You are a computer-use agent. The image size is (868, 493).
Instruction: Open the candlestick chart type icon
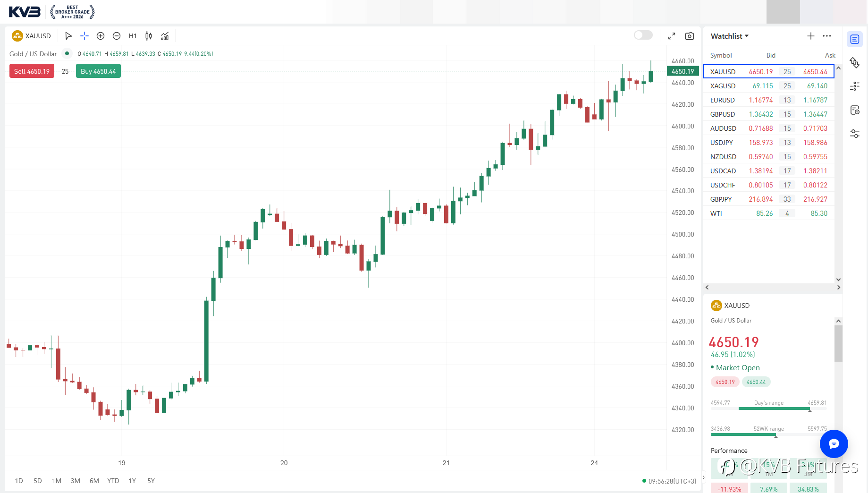coord(149,36)
